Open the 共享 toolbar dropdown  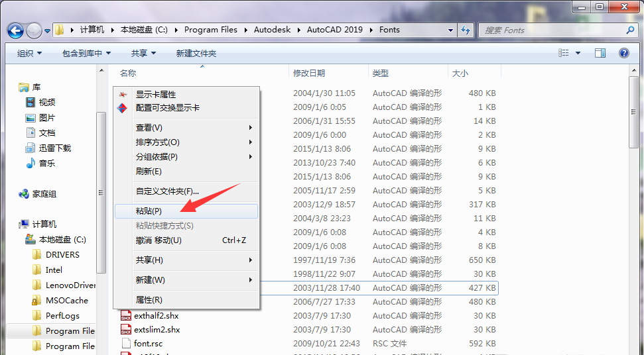pyautogui.click(x=143, y=53)
